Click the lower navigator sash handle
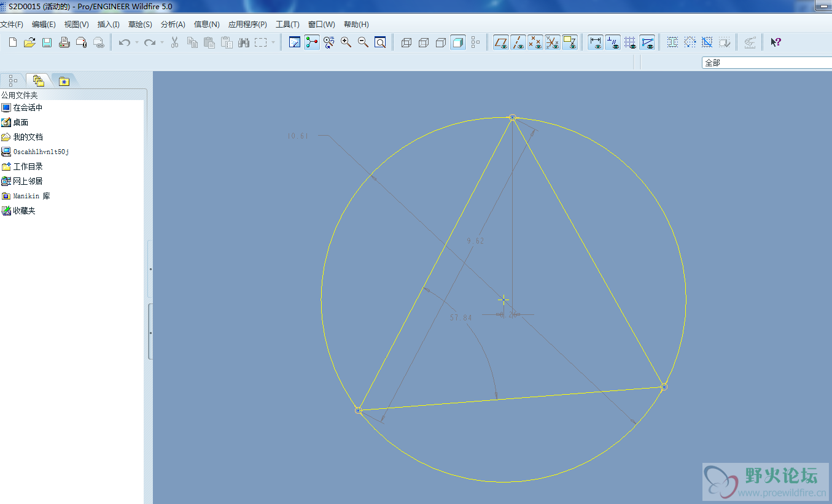 [x=150, y=332]
